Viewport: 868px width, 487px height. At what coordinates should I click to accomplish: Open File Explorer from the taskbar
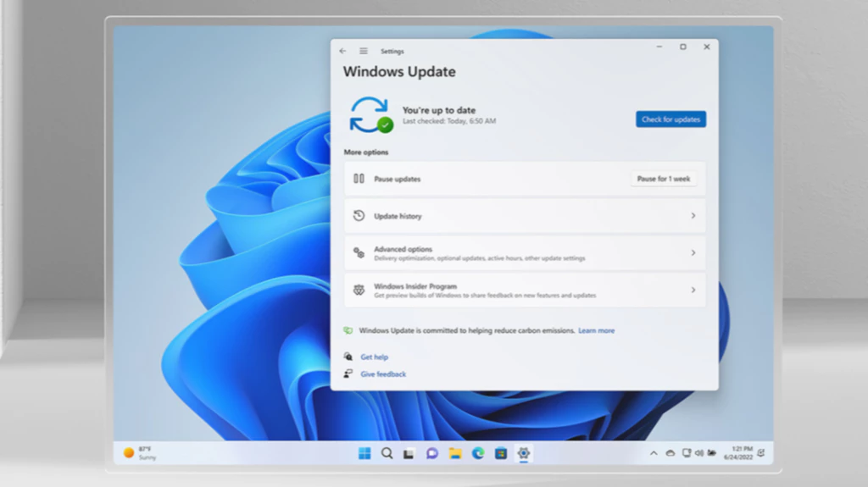point(455,454)
